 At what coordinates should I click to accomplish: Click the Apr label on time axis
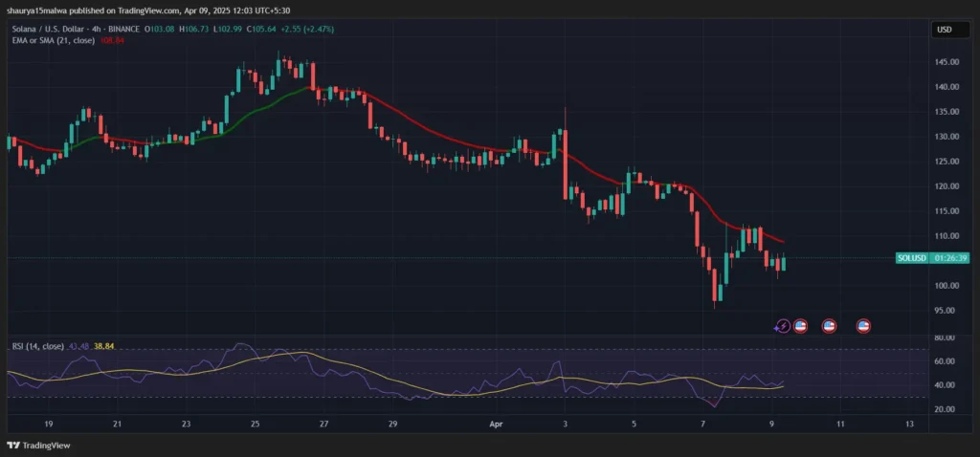click(x=498, y=422)
